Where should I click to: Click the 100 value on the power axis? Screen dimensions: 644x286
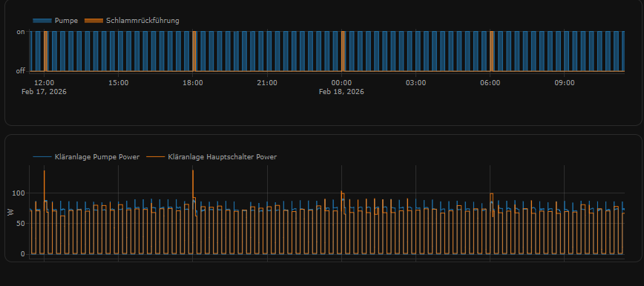20,193
